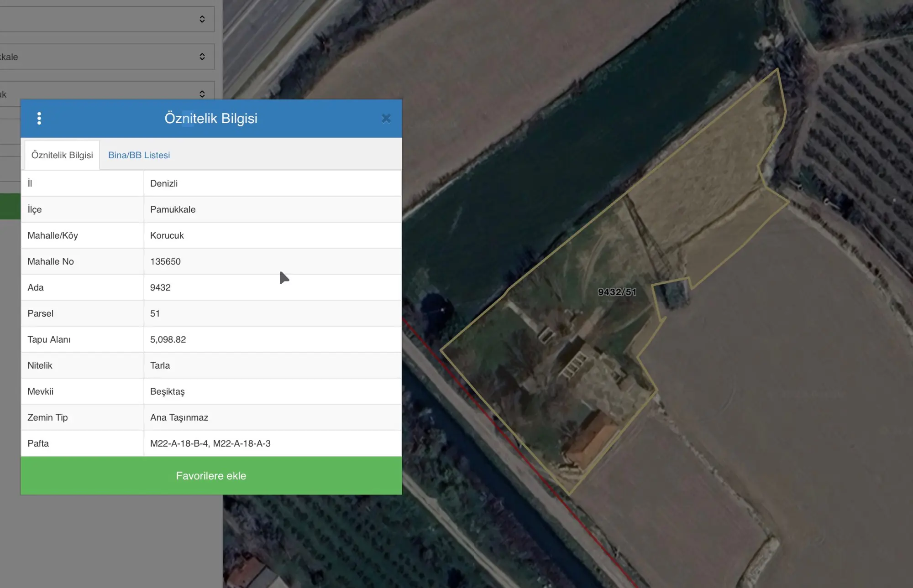Viewport: 913px width, 588px height.
Task: Expand the neighborhood dropdown ending in 'uk'
Action: pyautogui.click(x=107, y=94)
